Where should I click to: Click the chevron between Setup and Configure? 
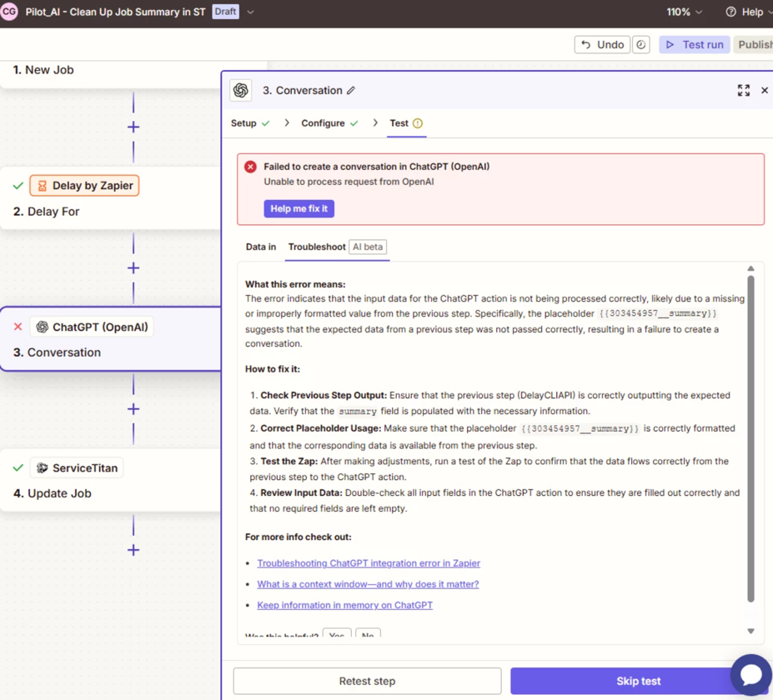click(x=286, y=123)
